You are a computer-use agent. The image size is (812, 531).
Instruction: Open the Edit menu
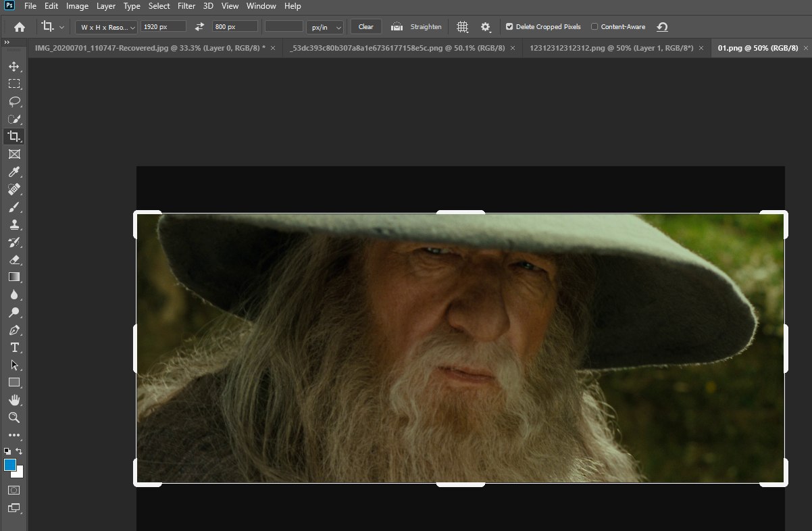(x=51, y=6)
